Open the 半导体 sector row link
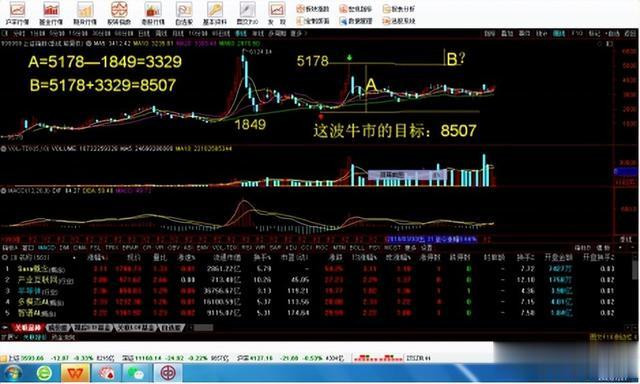The height and width of the screenshot is (384, 640). 29,291
